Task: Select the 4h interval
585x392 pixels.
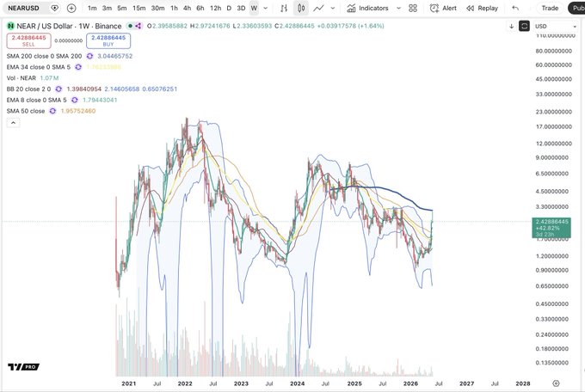Action: click(188, 8)
